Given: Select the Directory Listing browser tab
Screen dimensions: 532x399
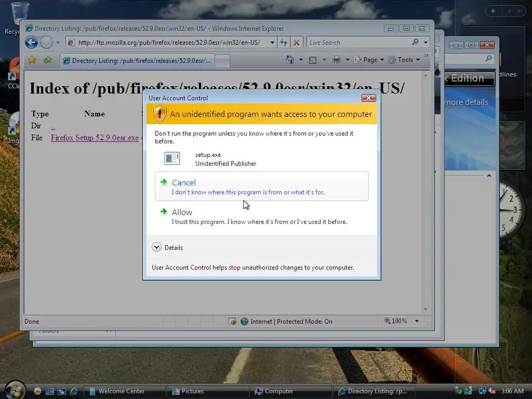Looking at the screenshot, I should [137, 61].
